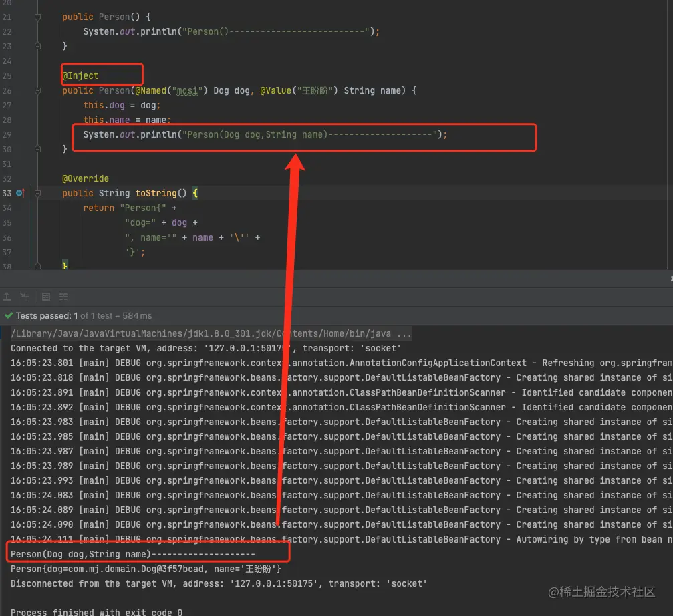Click line number 29 in the gutter
The image size is (673, 616).
pos(7,135)
